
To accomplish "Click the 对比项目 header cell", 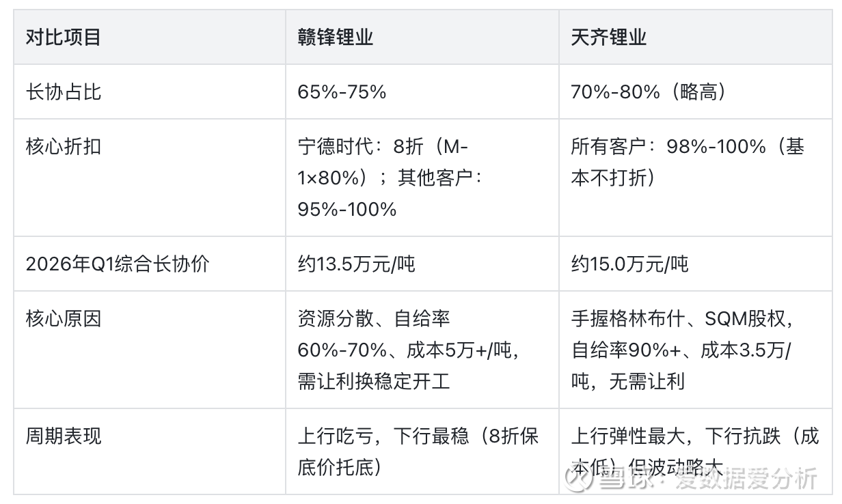I will pos(63,37).
